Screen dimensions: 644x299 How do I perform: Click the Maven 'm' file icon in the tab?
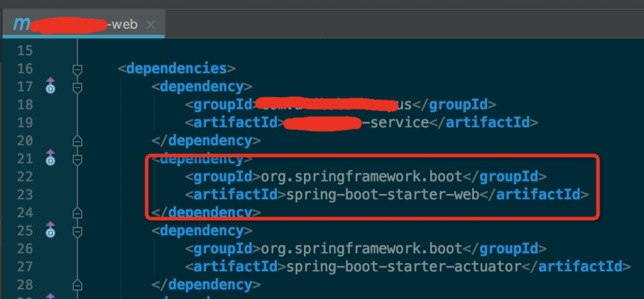point(21,24)
